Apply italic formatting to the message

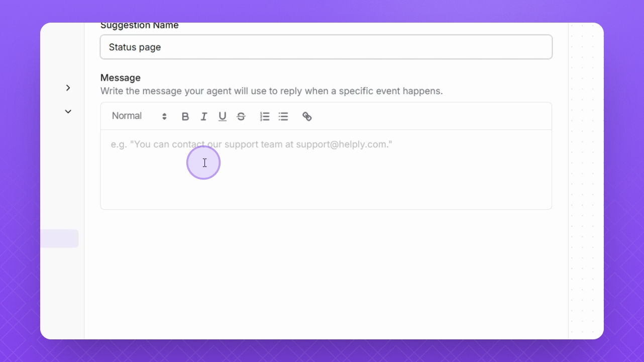(204, 117)
